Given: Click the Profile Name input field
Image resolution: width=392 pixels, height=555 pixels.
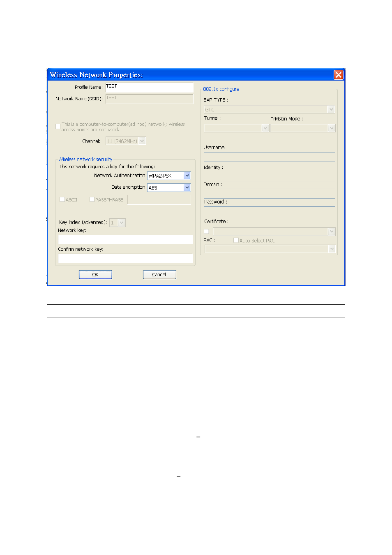Looking at the screenshot, I should click(x=149, y=88).
